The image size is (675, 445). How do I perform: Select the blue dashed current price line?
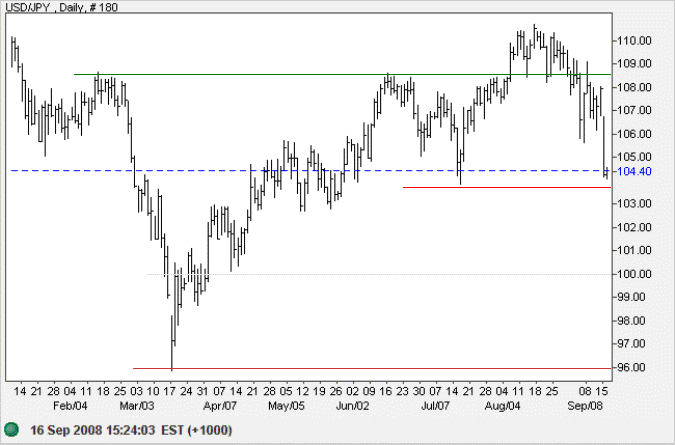pyautogui.click(x=310, y=171)
